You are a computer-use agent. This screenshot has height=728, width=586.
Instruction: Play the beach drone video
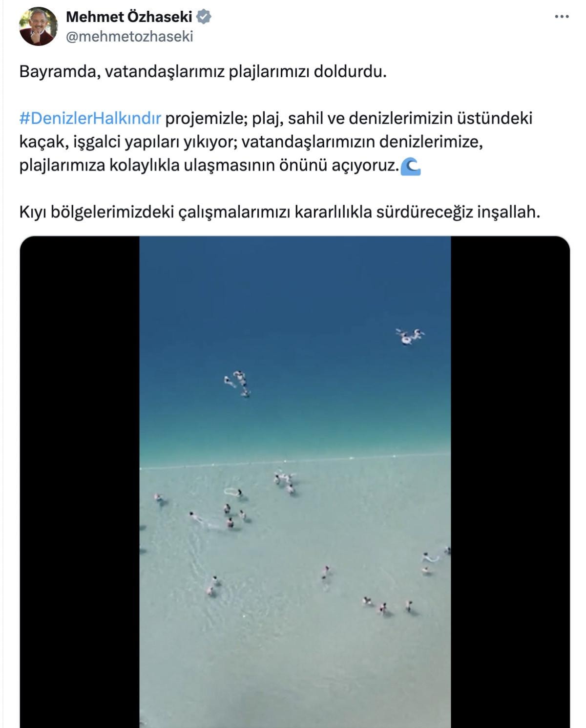click(295, 482)
